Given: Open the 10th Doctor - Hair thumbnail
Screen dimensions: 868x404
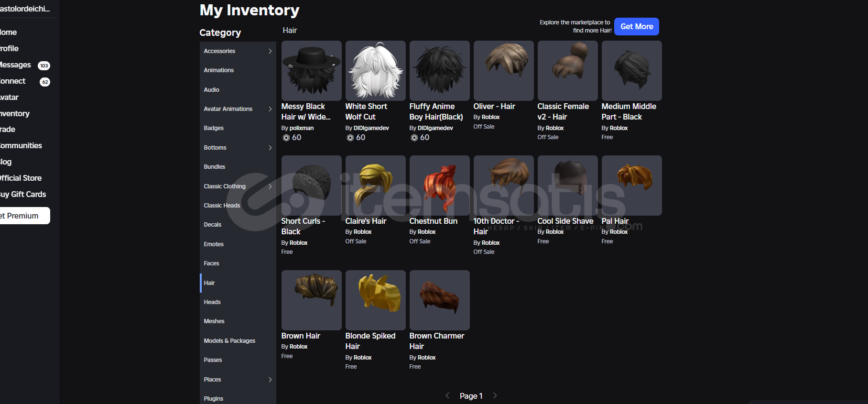Looking at the screenshot, I should (504, 186).
